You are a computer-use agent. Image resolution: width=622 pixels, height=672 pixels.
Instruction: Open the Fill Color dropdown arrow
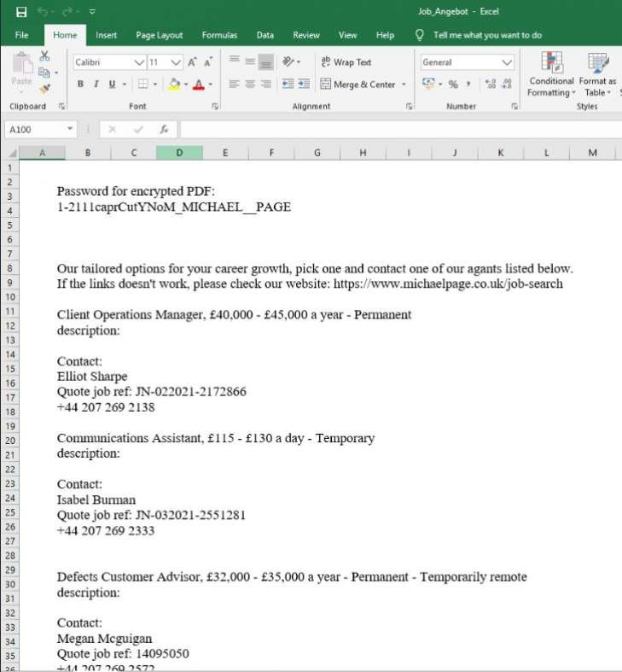click(x=186, y=85)
